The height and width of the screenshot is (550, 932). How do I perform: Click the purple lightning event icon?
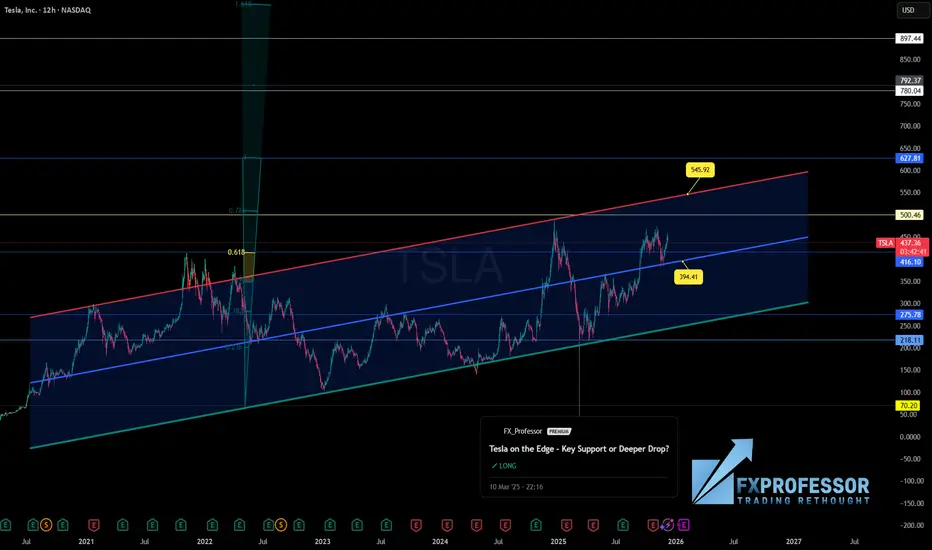[x=668, y=524]
